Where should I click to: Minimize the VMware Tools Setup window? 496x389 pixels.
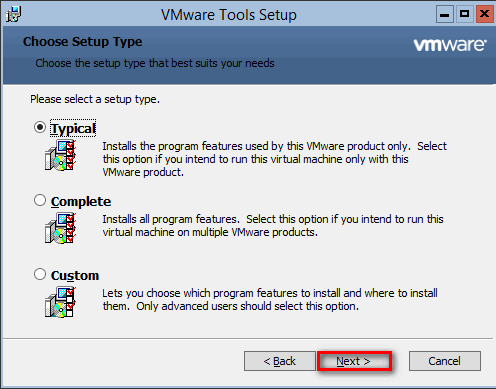tap(445, 14)
